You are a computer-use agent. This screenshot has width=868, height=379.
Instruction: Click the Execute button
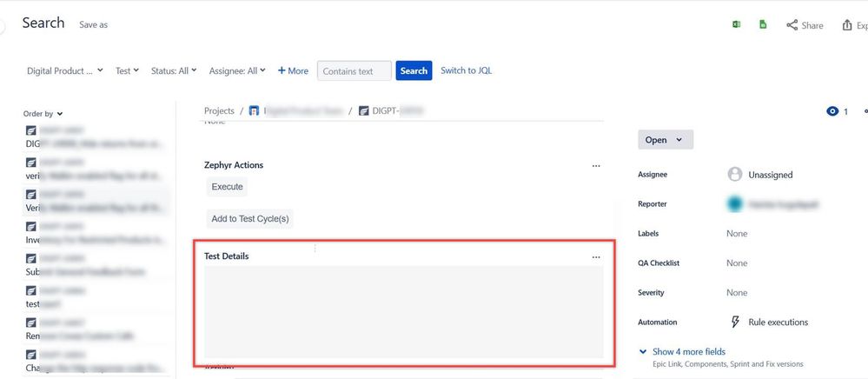point(227,187)
